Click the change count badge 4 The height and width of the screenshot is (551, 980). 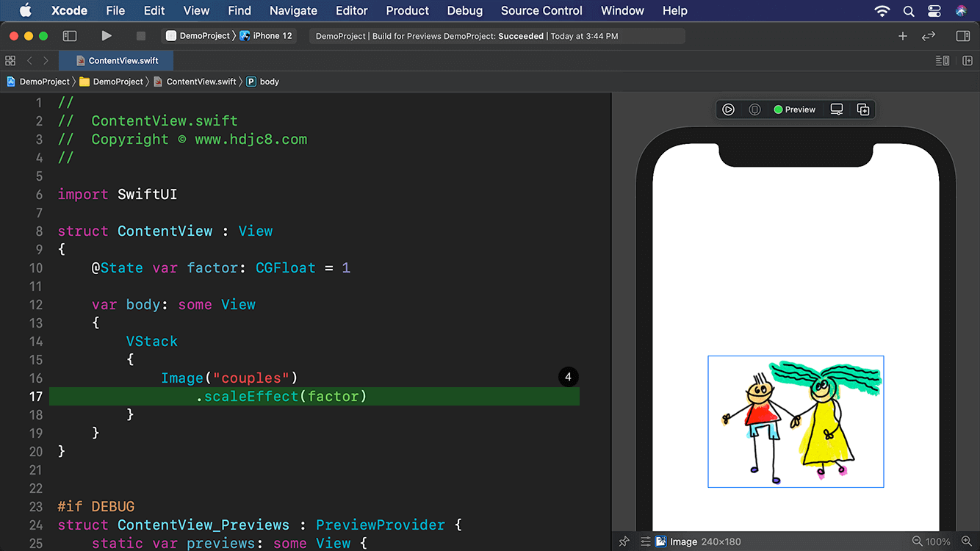click(568, 377)
